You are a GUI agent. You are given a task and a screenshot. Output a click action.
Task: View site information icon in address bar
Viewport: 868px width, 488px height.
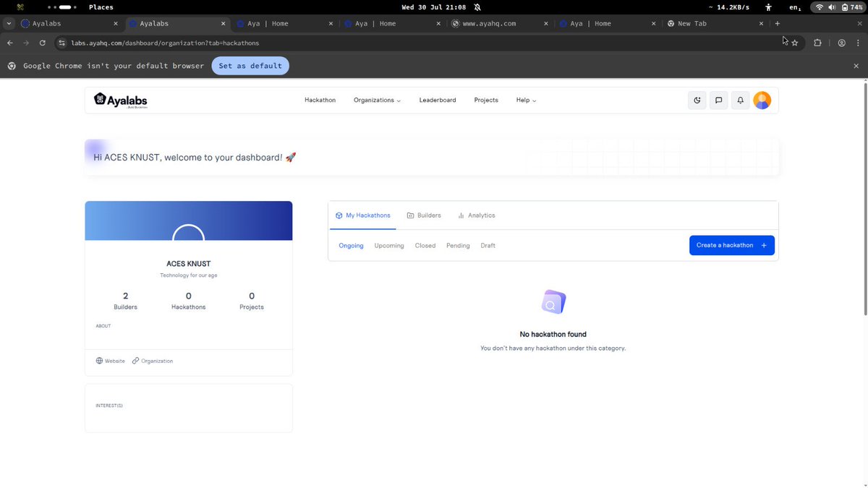point(62,43)
